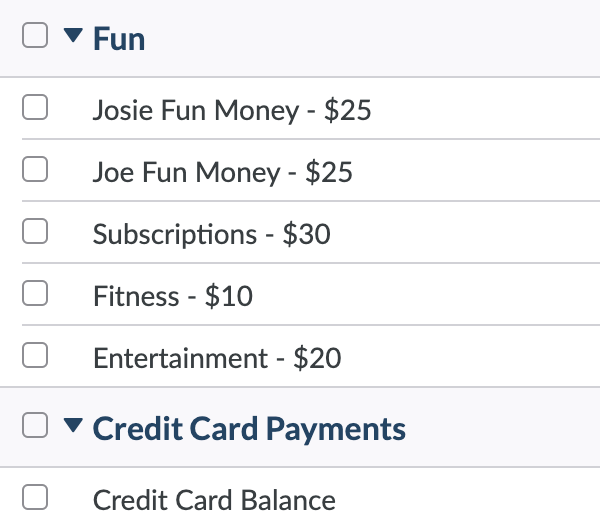Collapse the Fun category group
This screenshot has height=514, width=600.
(x=73, y=35)
